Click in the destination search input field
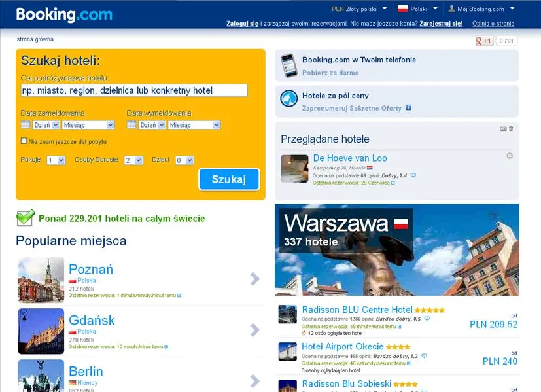 134,90
